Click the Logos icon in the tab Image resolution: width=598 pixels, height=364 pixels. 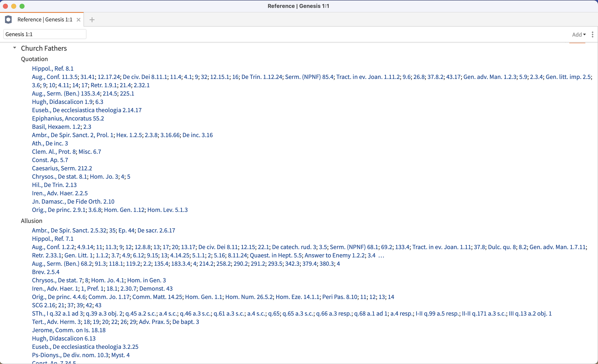8,19
